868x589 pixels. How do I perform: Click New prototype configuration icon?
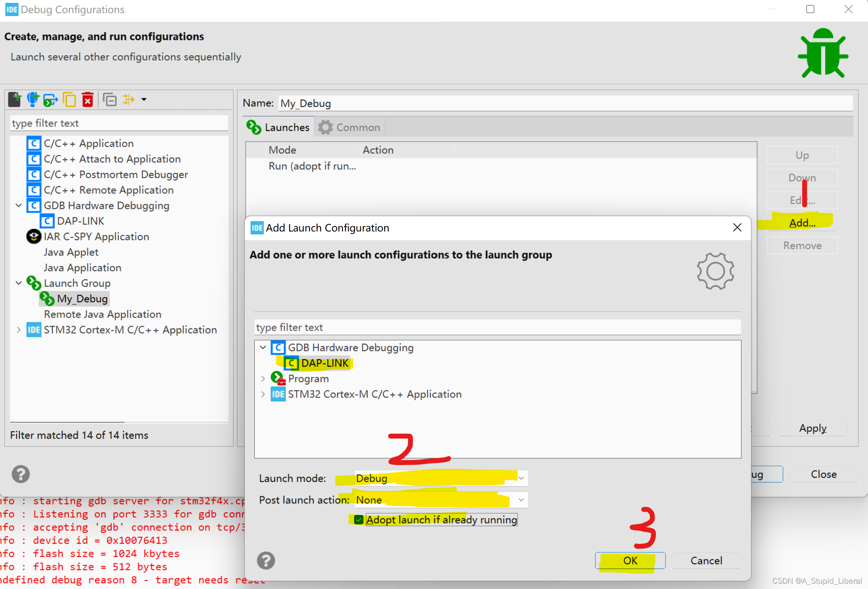33,100
